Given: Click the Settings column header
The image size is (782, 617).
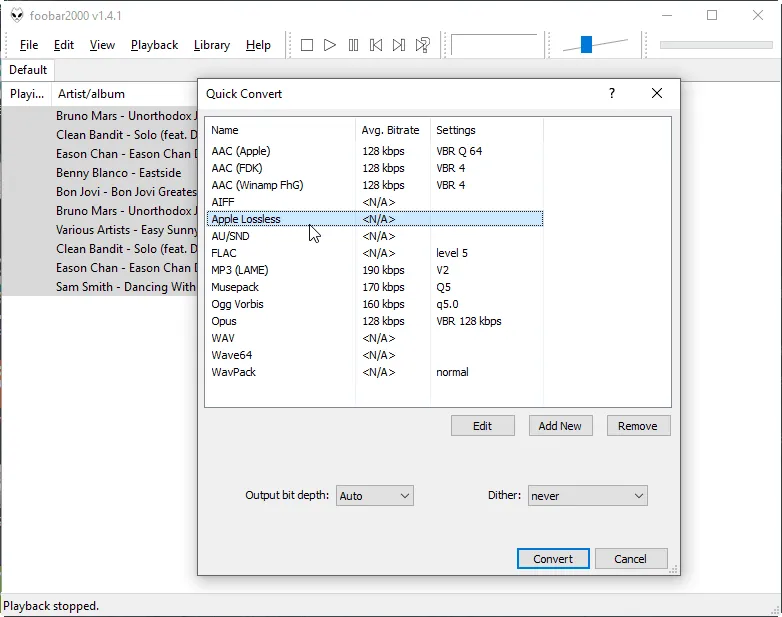Looking at the screenshot, I should click(486, 130).
